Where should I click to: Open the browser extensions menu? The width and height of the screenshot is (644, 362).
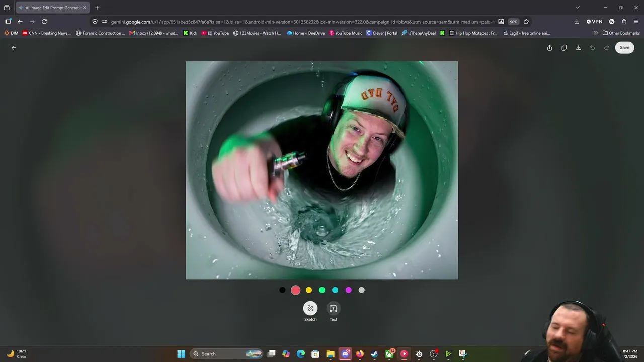pyautogui.click(x=624, y=22)
